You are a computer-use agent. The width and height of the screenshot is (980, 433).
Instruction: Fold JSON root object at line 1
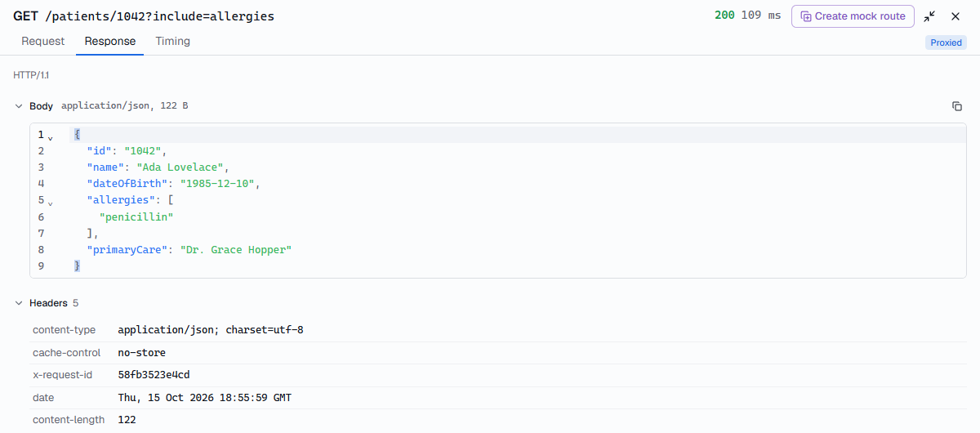tap(51, 137)
